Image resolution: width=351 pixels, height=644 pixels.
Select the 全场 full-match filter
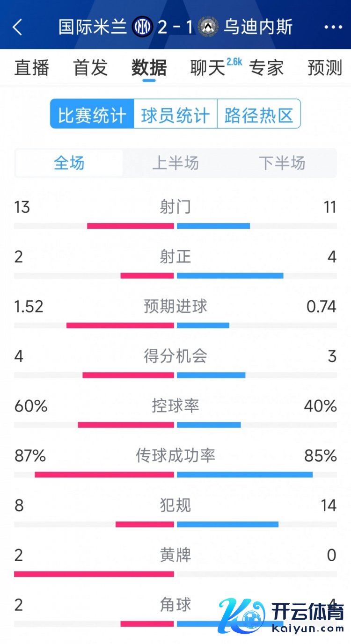point(69,163)
